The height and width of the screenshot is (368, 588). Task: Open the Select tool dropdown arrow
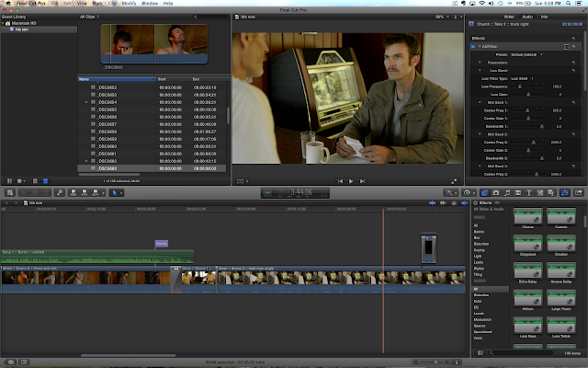pyautogui.click(x=121, y=193)
